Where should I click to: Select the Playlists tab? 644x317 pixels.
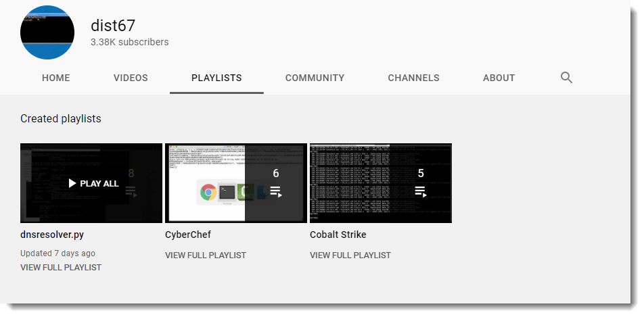tap(216, 78)
